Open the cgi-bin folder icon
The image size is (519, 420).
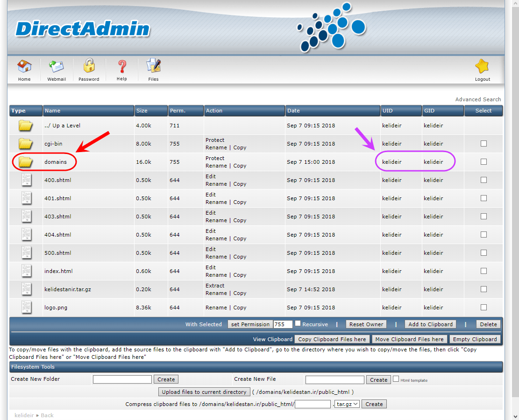click(26, 144)
